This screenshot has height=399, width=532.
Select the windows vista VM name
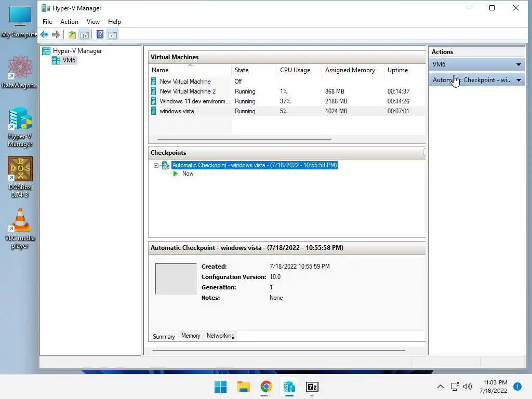click(x=177, y=111)
